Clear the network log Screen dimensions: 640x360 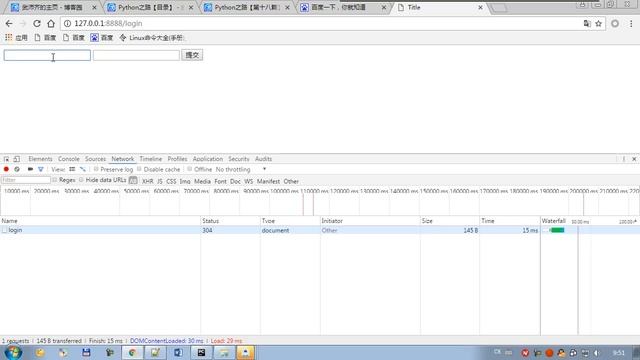[x=17, y=169]
